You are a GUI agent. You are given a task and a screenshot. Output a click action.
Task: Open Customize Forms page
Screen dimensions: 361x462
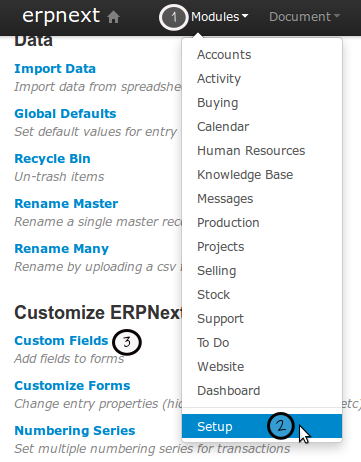pyautogui.click(x=72, y=386)
